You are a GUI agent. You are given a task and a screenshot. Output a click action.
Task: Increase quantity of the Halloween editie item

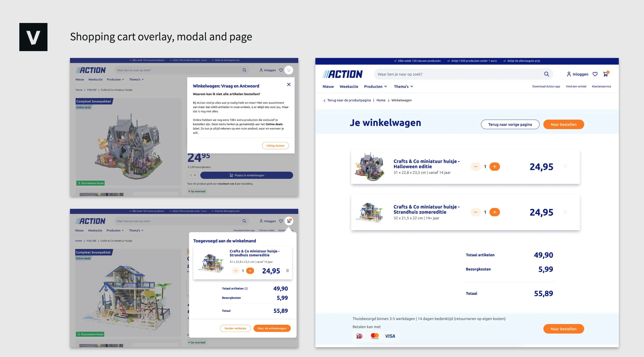[x=494, y=166]
